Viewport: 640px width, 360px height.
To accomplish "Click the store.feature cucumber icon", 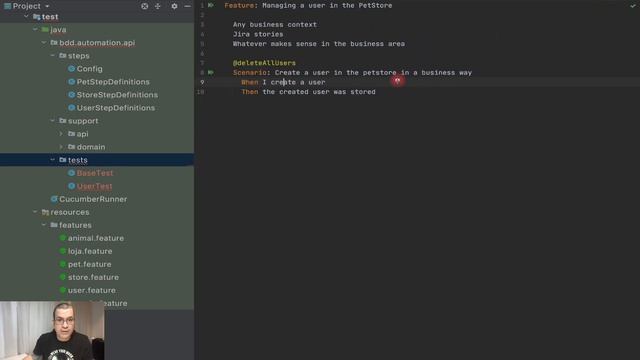I will click(x=63, y=277).
